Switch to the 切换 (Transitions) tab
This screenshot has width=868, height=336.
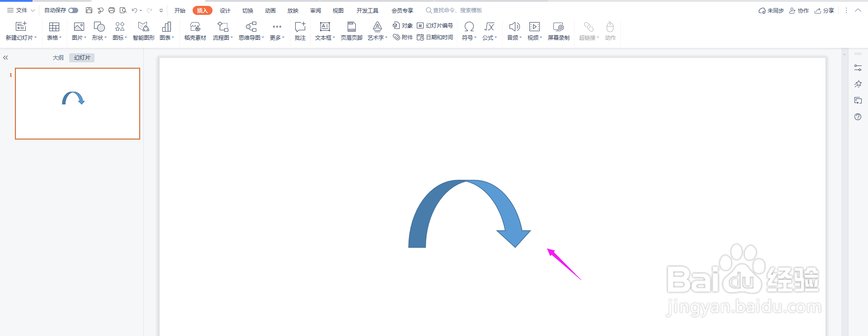[x=248, y=10]
